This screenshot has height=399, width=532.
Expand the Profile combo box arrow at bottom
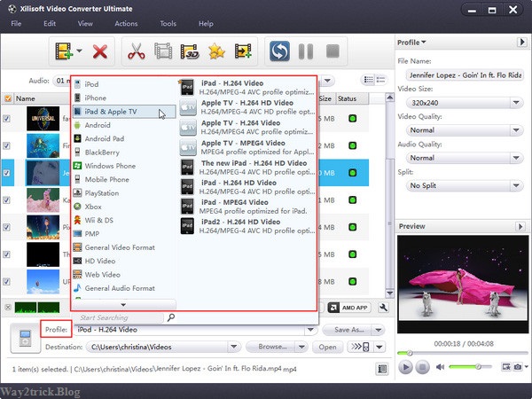pyautogui.click(x=310, y=330)
